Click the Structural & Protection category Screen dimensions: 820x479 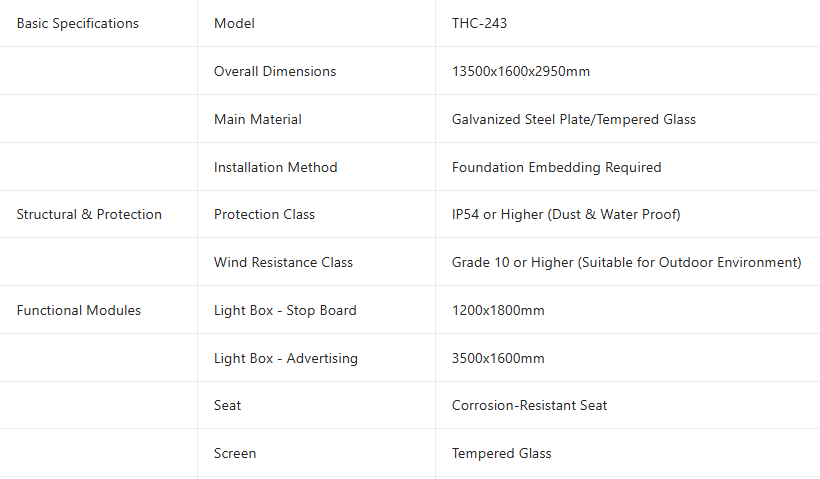tap(89, 214)
